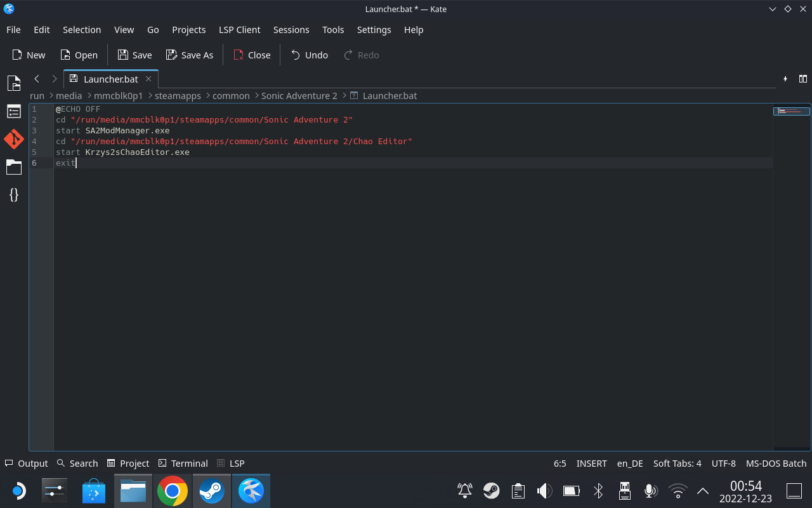Click the Undo button
This screenshot has width=812, height=508.
point(309,55)
